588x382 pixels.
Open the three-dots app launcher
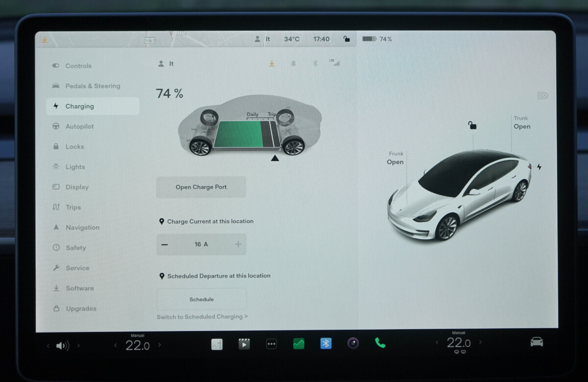(271, 344)
